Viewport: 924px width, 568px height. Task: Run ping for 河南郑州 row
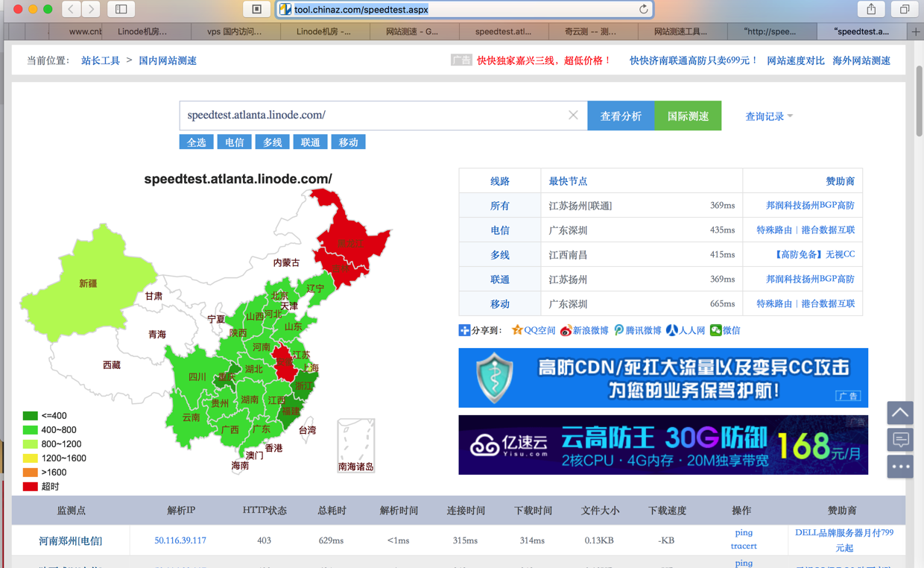pyautogui.click(x=744, y=532)
